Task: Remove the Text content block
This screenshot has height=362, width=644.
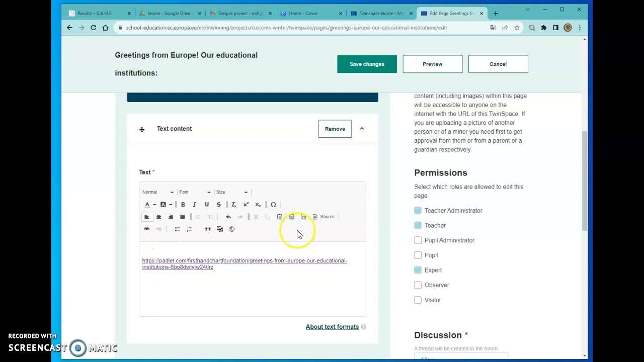Action: pos(335,129)
